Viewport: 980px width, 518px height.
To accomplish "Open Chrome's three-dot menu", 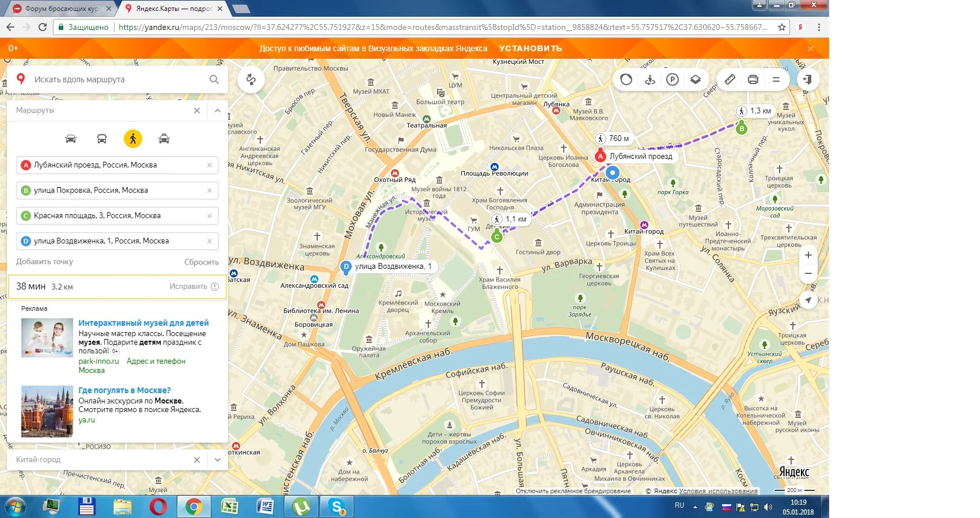I will click(819, 27).
